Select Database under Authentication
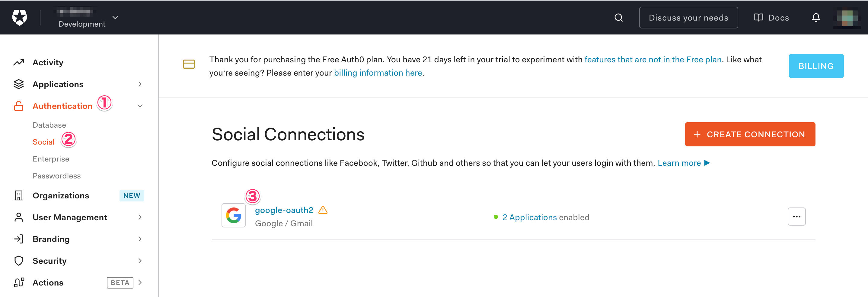The width and height of the screenshot is (868, 297). [x=49, y=125]
